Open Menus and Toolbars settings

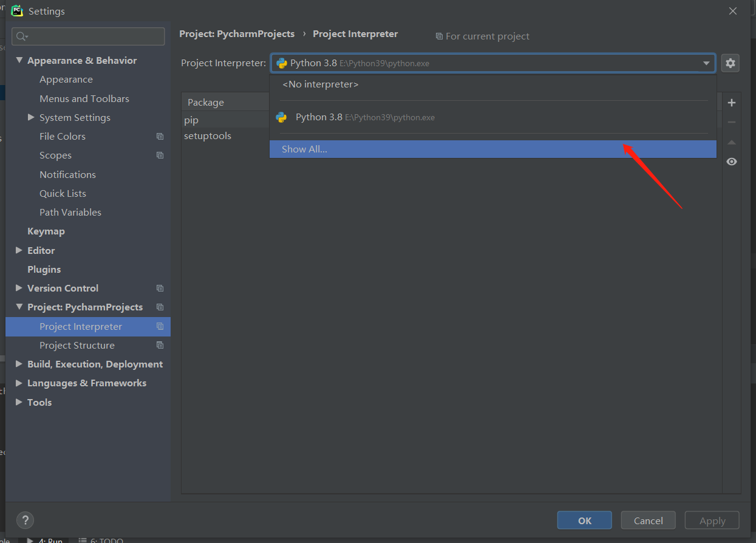[x=84, y=98]
